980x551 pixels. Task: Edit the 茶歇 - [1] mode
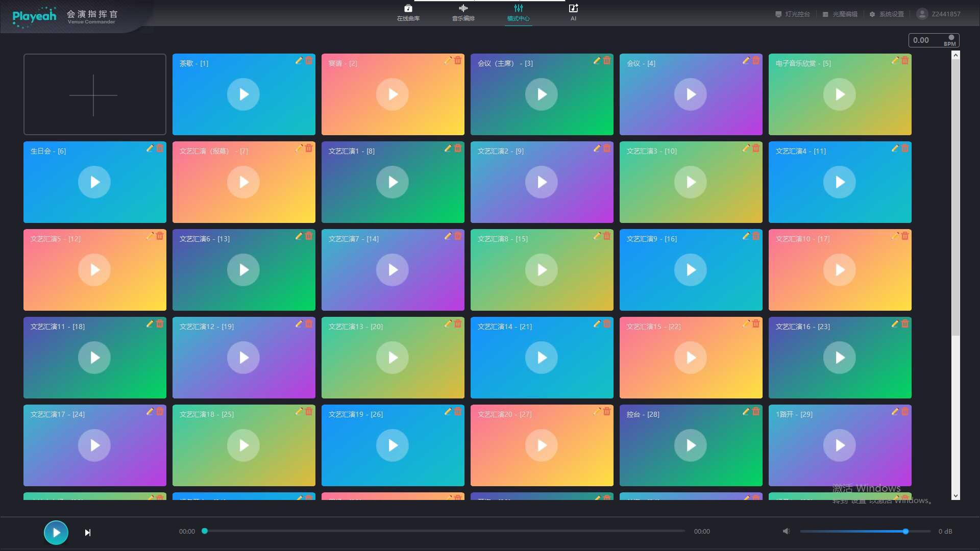point(299,61)
